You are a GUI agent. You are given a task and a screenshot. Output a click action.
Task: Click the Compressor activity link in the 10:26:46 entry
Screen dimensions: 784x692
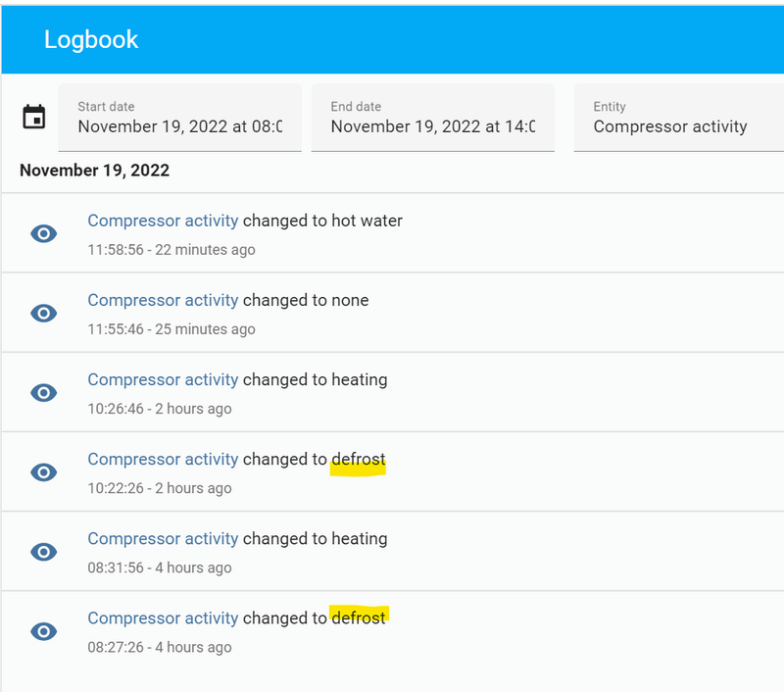pos(163,379)
